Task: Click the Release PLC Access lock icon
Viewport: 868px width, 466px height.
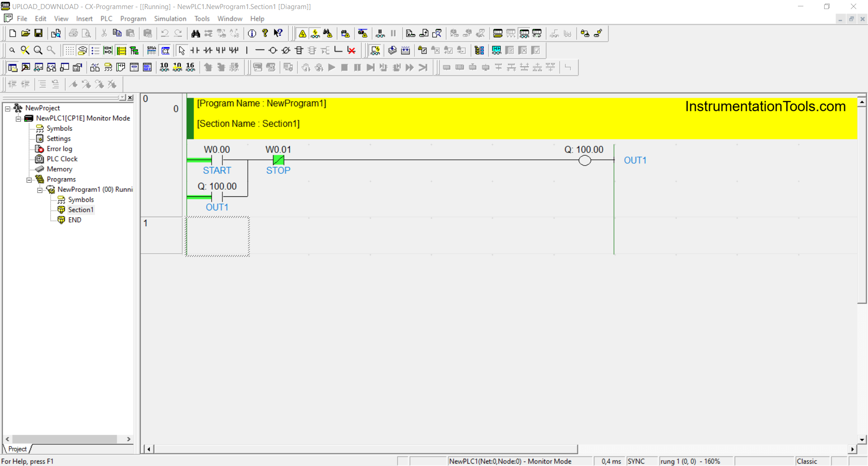Action: pos(598,33)
